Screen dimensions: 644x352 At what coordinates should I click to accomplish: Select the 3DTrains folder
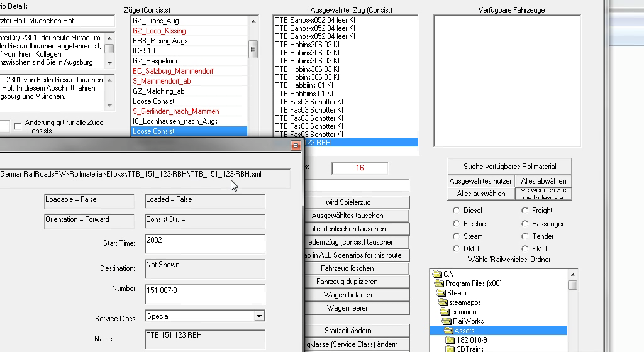pos(470,349)
